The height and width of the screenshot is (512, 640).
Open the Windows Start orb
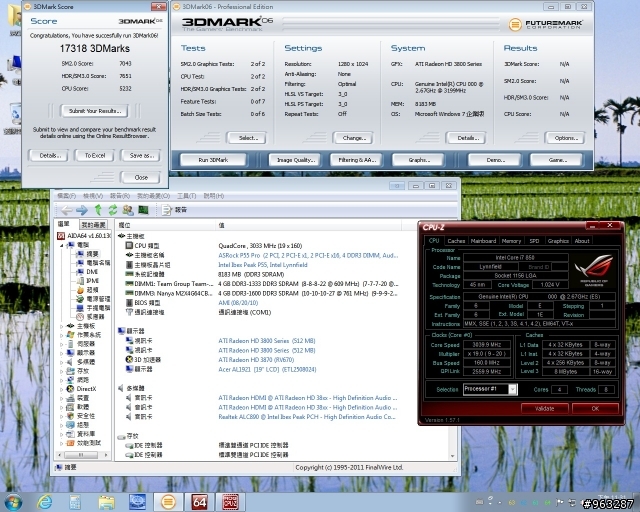pos(13,502)
